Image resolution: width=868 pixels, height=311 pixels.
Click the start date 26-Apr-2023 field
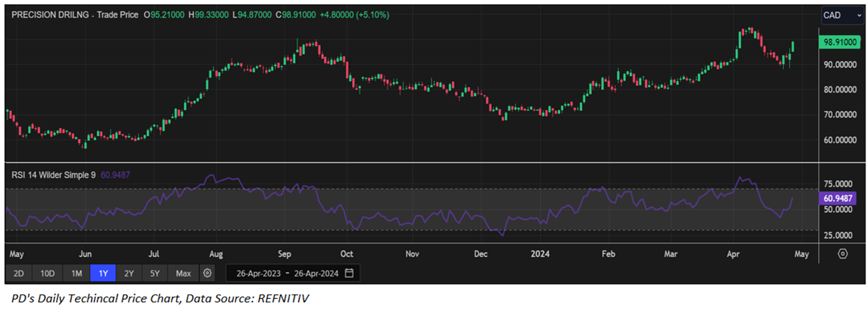pyautogui.click(x=258, y=273)
